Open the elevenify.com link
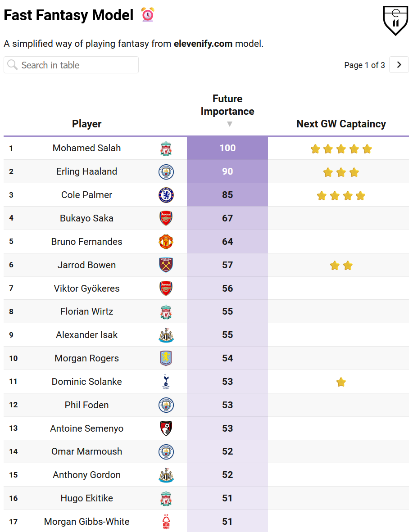The width and height of the screenshot is (413, 532). [x=203, y=44]
